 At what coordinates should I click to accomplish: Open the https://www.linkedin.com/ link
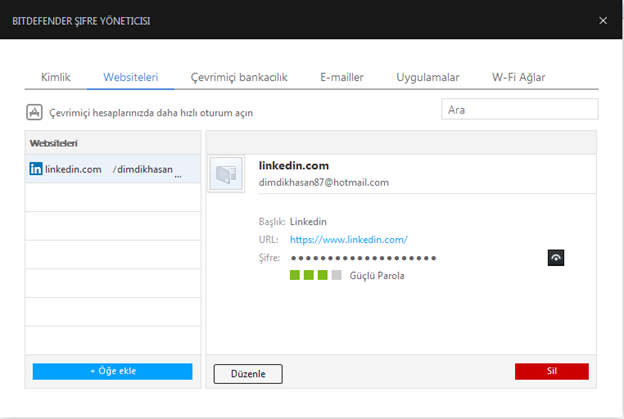pos(349,240)
